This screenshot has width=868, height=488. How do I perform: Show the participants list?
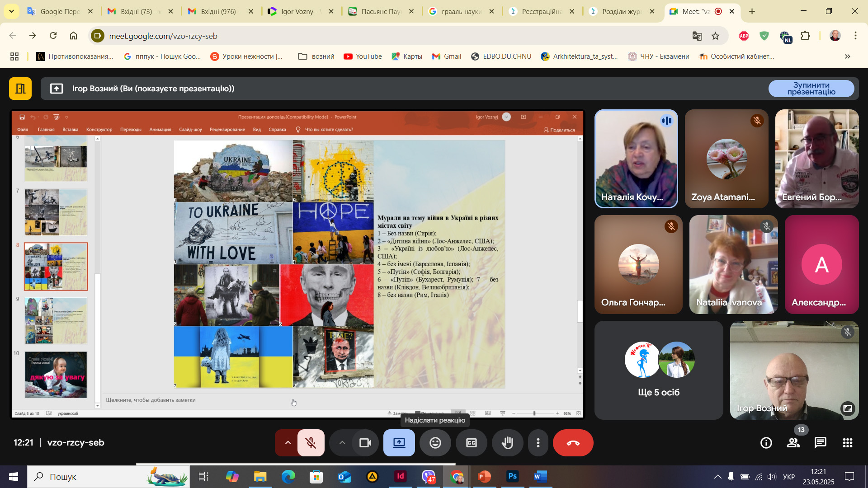793,443
